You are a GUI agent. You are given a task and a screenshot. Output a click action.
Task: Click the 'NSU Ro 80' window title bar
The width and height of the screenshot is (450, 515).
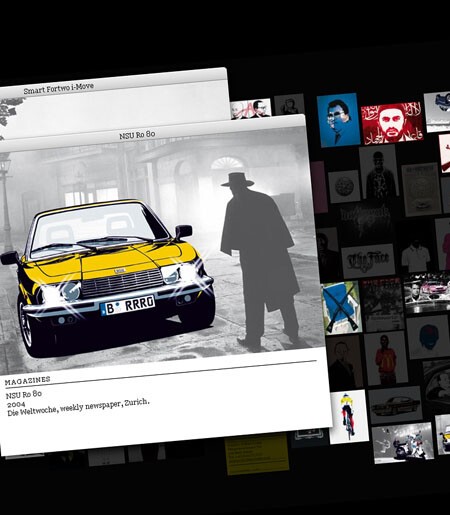[x=137, y=134]
